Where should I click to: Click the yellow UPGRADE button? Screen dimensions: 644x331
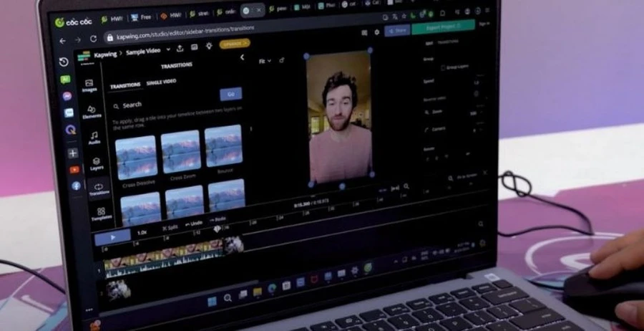point(235,43)
